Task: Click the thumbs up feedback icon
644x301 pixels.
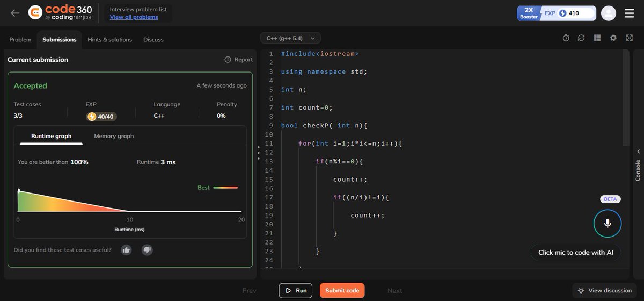Action: pyautogui.click(x=126, y=250)
